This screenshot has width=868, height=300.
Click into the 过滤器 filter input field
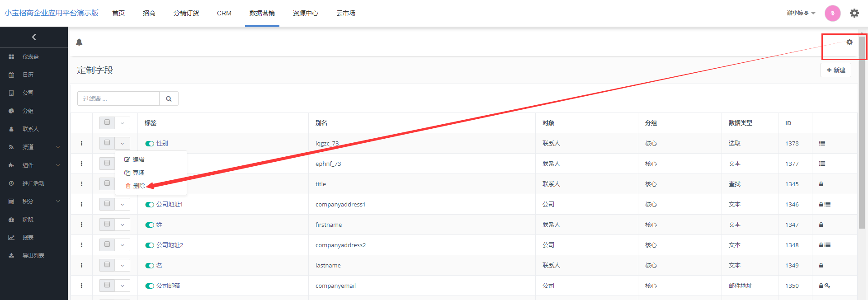point(118,98)
